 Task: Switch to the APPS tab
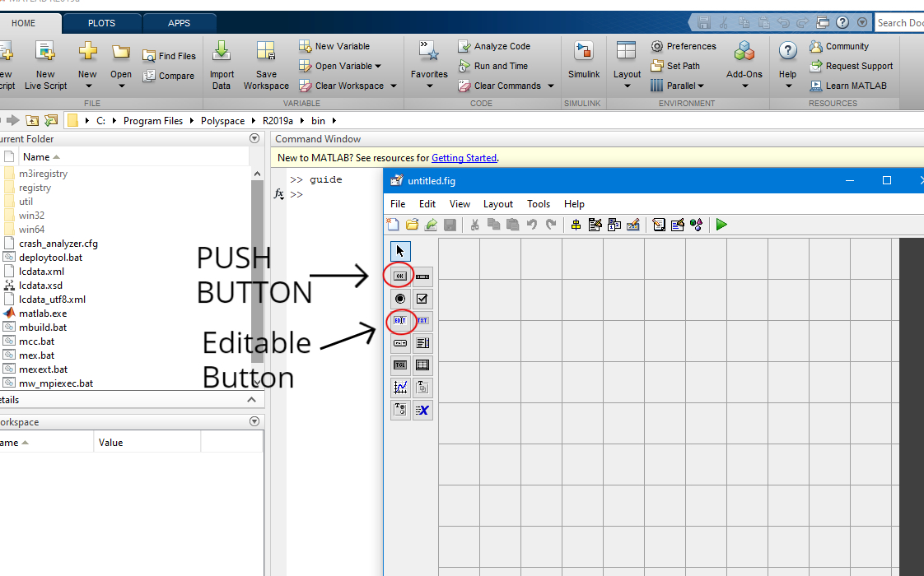pos(180,24)
